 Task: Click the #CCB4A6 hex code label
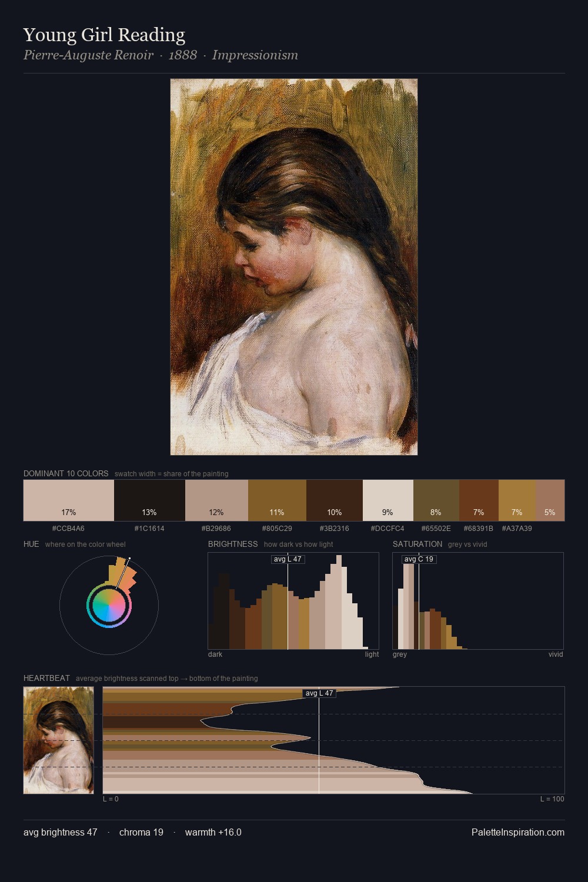(x=68, y=529)
